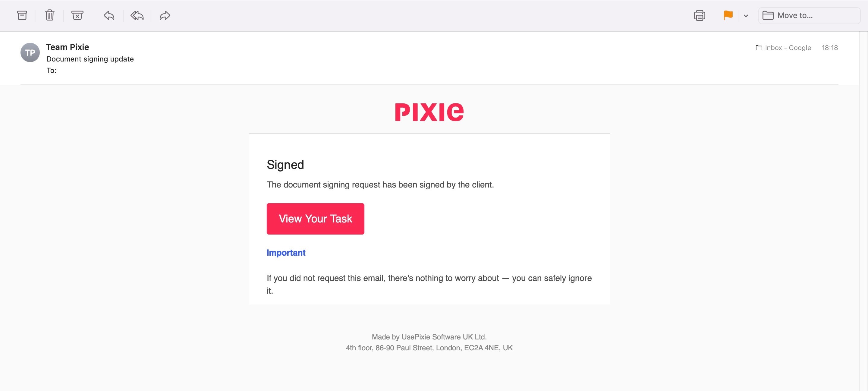Image resolution: width=868 pixels, height=391 pixels.
Task: Forward the Document signing update email
Action: [165, 15]
